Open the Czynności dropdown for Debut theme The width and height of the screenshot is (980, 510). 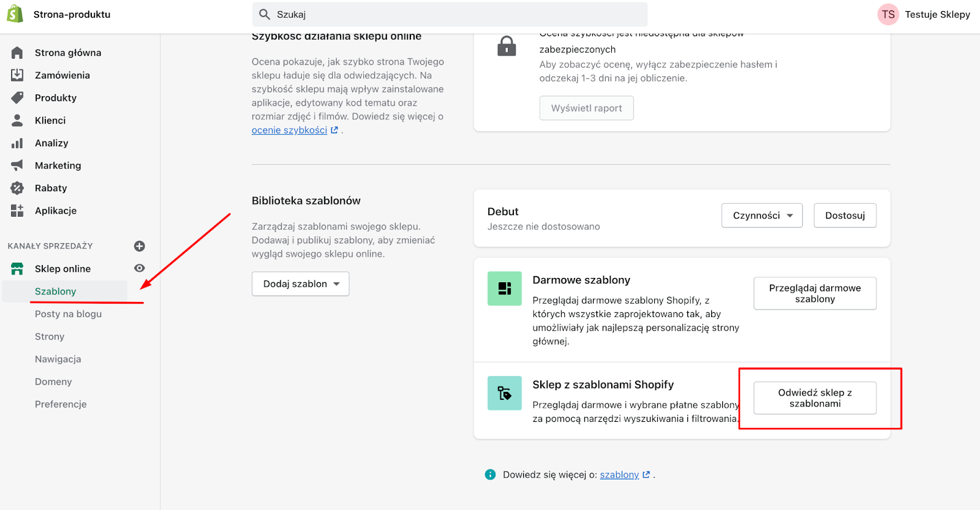tap(761, 215)
